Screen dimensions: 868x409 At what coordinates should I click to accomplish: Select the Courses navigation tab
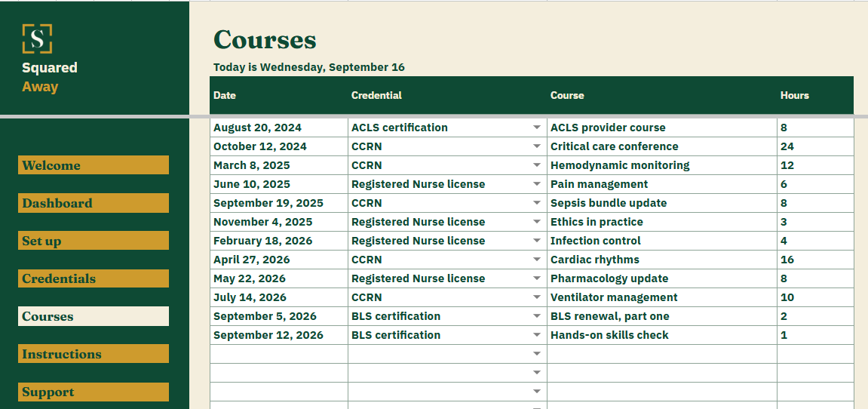click(94, 316)
